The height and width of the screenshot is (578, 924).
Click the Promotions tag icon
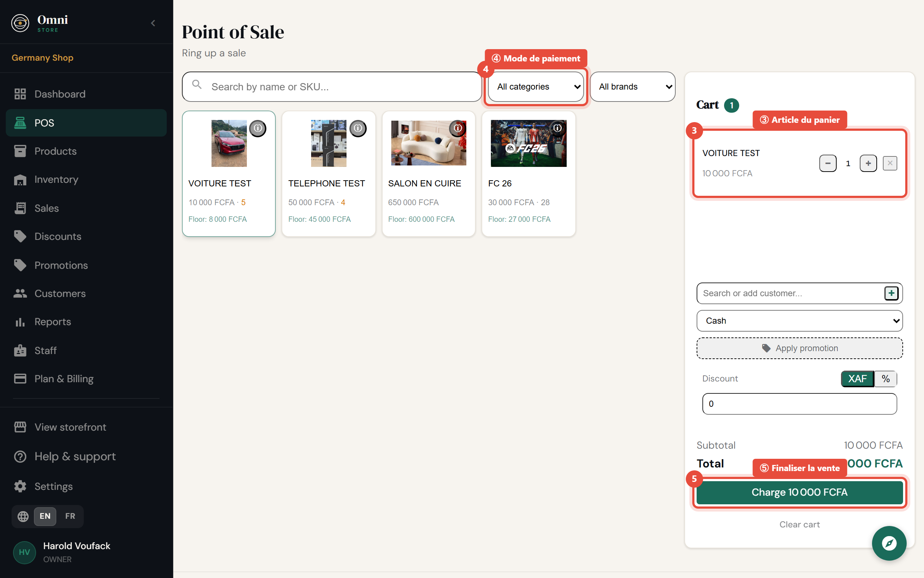point(20,265)
